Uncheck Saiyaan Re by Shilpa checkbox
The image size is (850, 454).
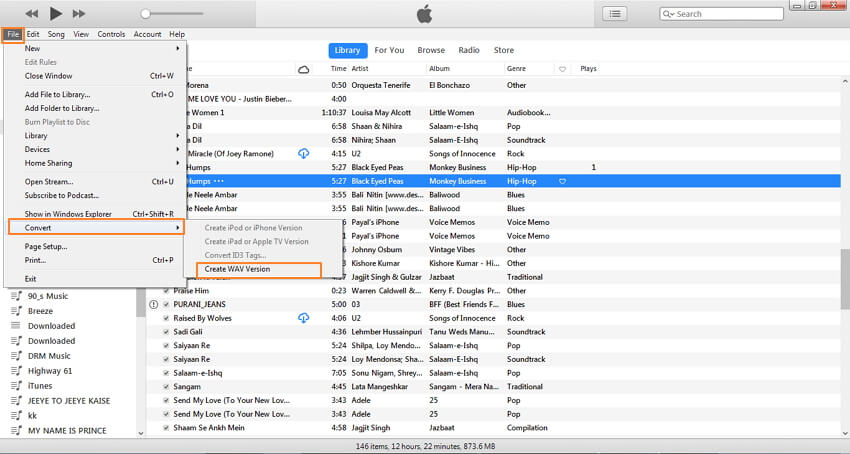166,345
